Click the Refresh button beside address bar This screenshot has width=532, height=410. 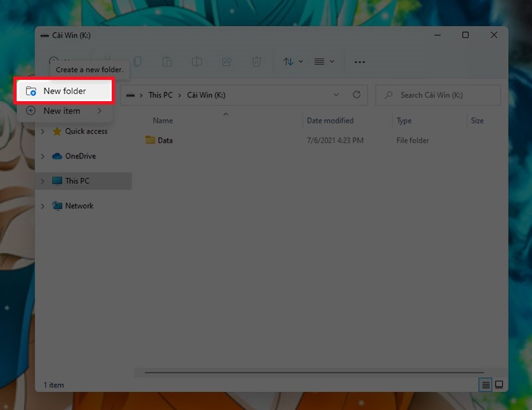[x=356, y=95]
